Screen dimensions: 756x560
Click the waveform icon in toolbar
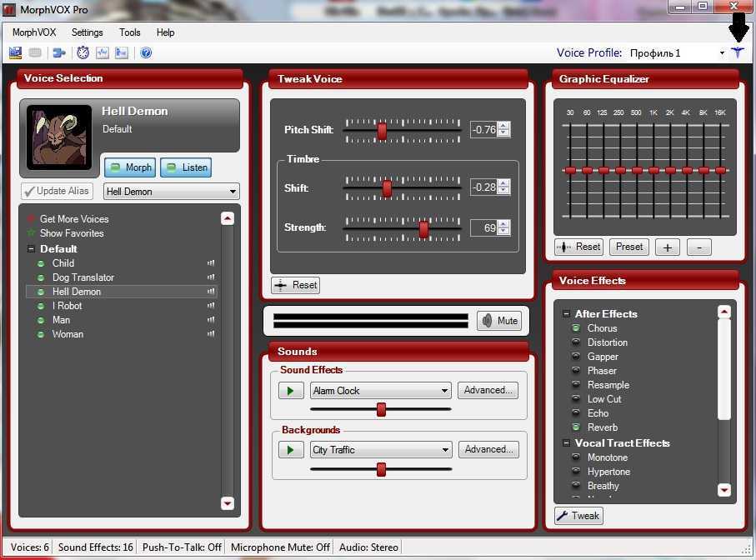tap(103, 53)
